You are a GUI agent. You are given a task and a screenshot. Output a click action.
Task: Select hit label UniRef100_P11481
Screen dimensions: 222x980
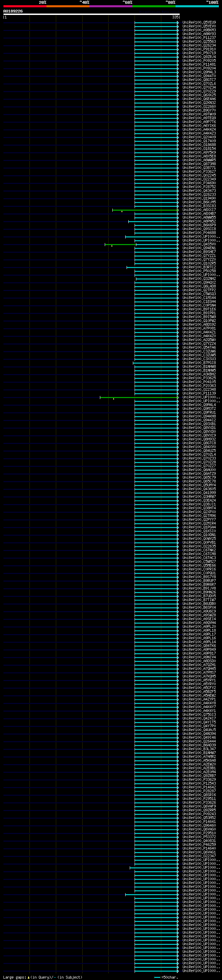tap(199, 65)
